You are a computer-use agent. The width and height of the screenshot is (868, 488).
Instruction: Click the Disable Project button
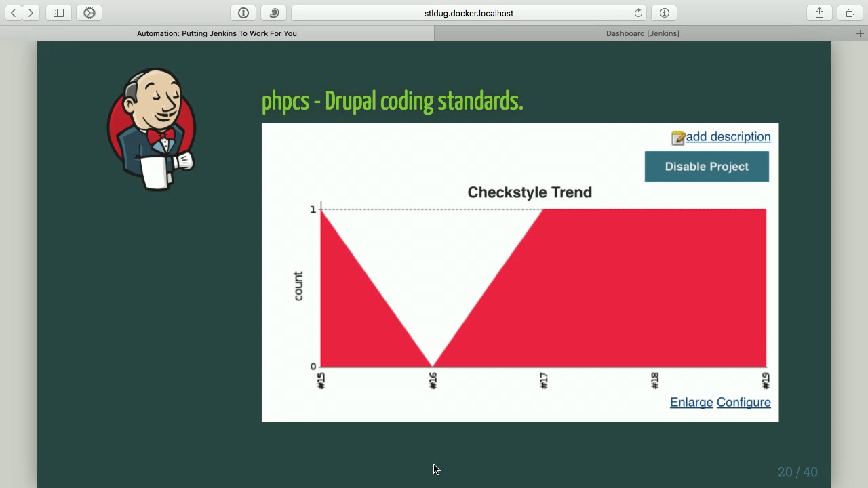tap(707, 167)
